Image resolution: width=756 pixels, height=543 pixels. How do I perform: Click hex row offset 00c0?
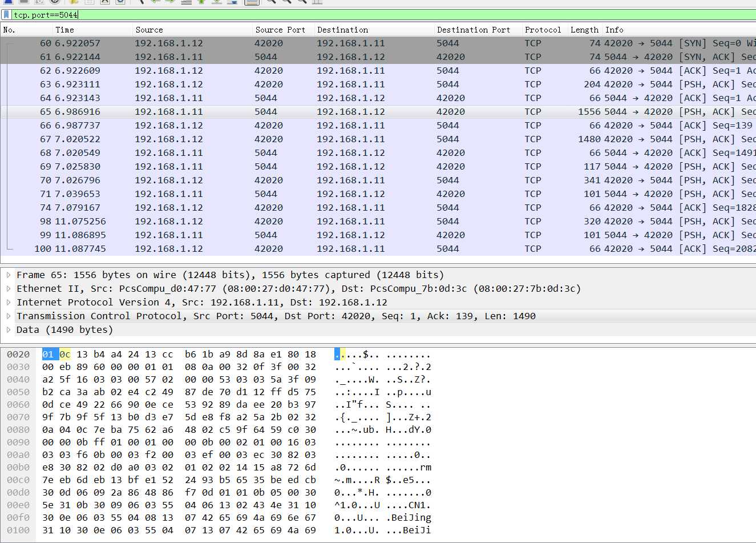pos(18,480)
